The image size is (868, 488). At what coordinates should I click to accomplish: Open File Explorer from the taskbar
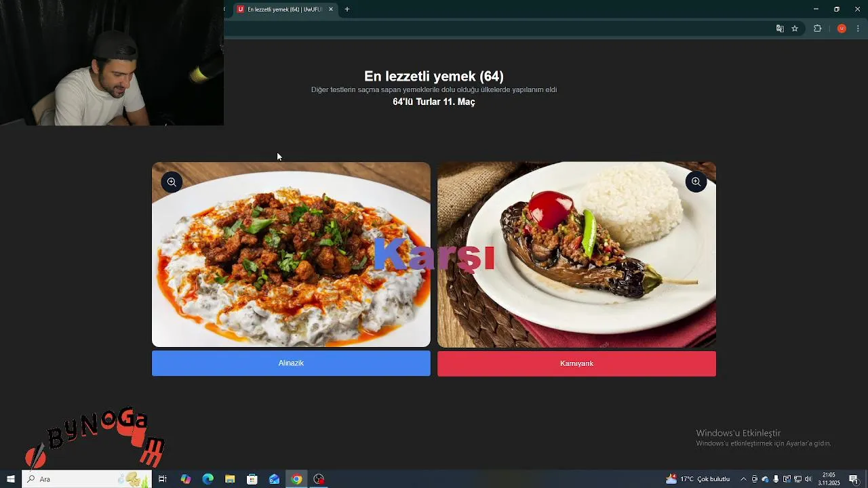tap(230, 479)
